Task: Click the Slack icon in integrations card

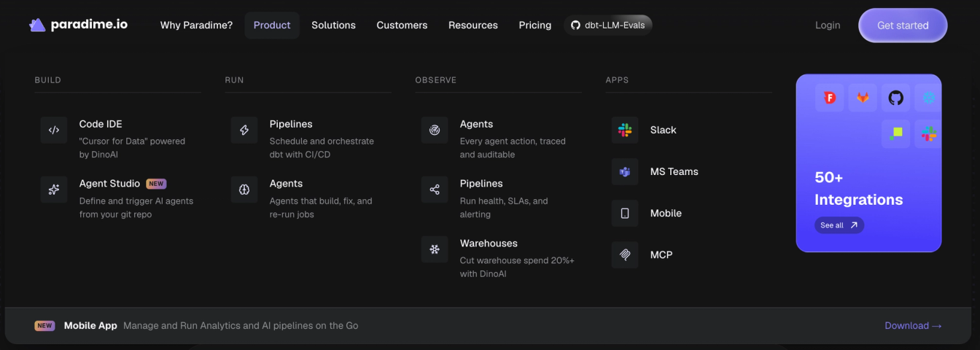Action: [928, 134]
